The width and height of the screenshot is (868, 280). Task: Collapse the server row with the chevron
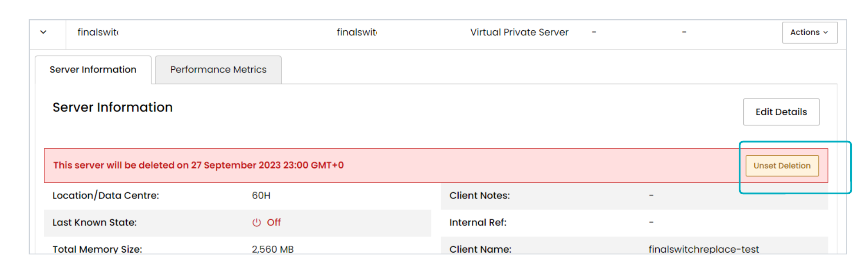pyautogui.click(x=43, y=32)
